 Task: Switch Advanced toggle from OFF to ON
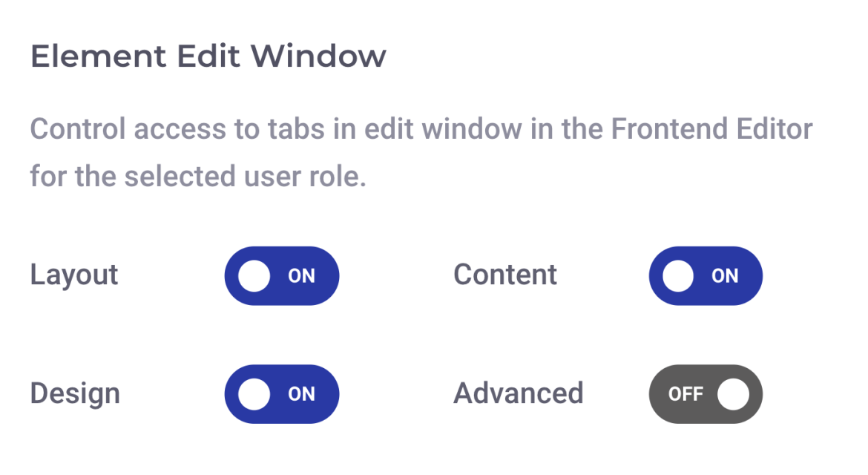pos(706,394)
